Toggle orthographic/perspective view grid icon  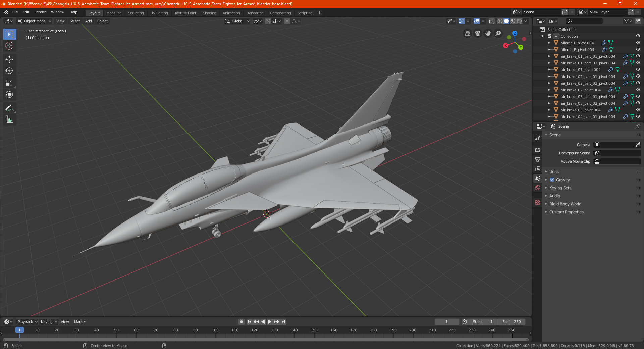point(467,33)
